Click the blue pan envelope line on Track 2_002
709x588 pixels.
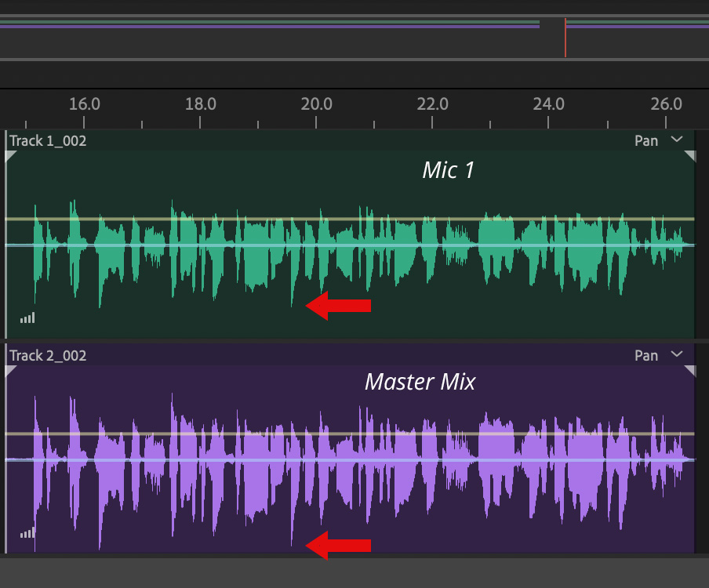click(350, 459)
